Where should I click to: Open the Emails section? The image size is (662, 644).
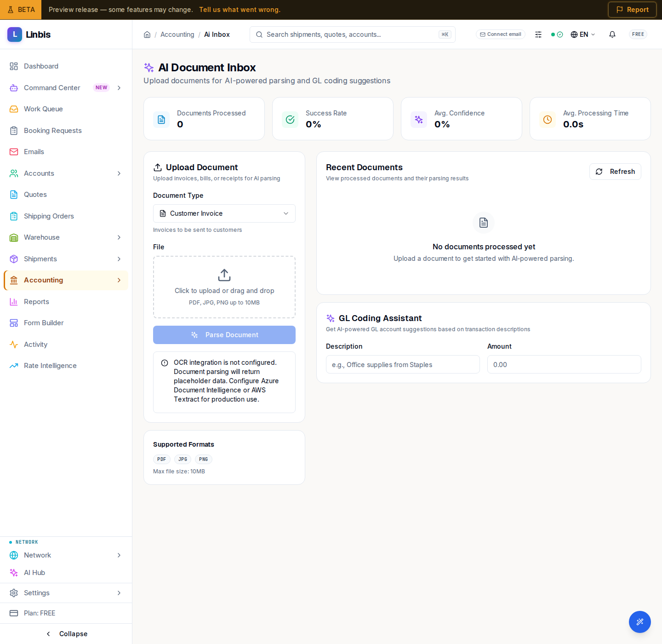[66, 152]
